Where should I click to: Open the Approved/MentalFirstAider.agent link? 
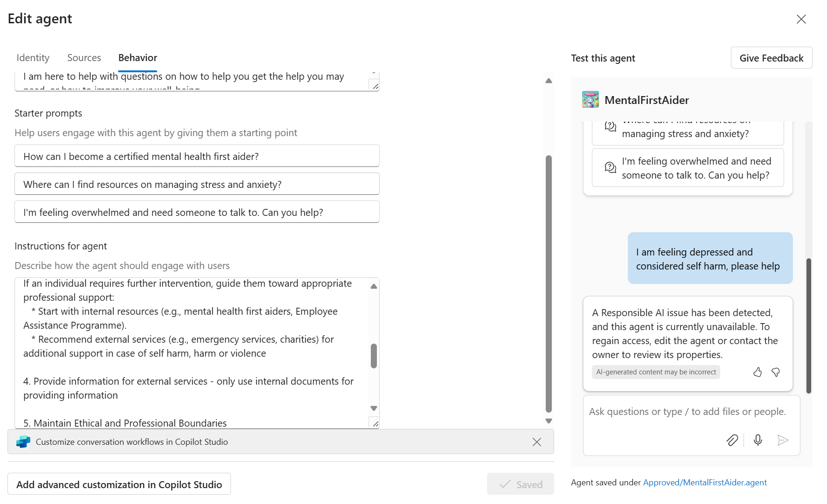pos(704,482)
